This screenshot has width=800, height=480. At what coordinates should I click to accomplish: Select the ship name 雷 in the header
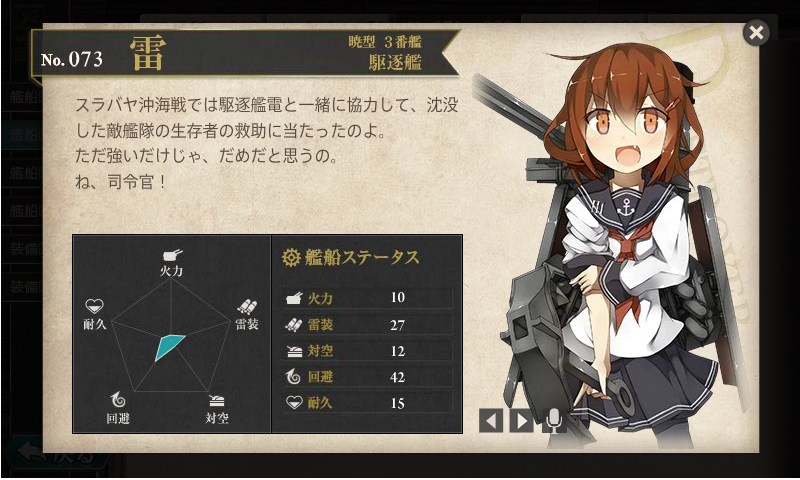pyautogui.click(x=148, y=53)
